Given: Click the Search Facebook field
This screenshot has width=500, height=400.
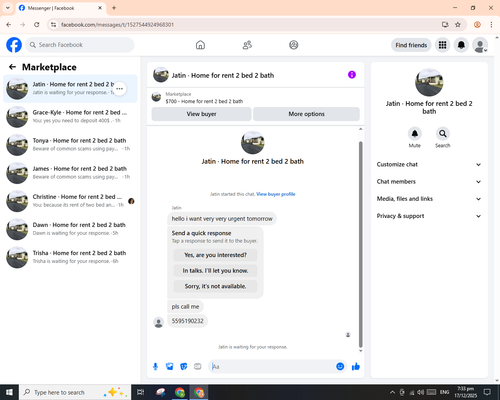Looking at the screenshot, I should pos(80,45).
